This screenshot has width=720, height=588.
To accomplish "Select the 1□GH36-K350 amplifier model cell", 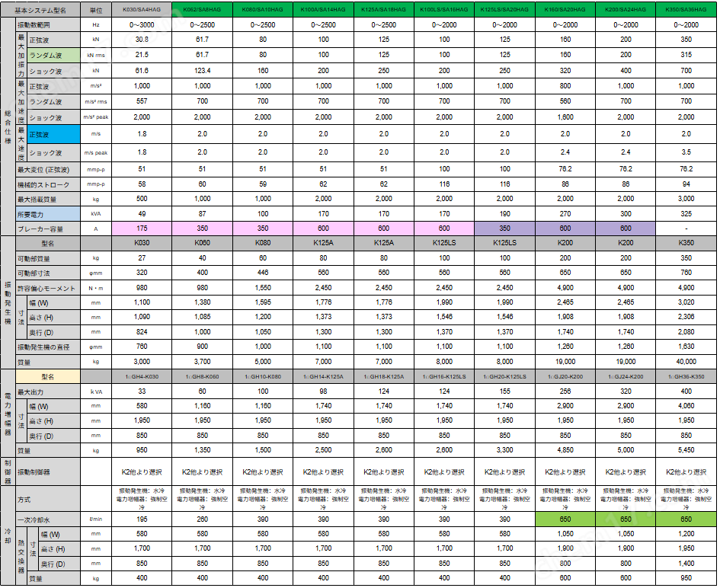I will pos(686,377).
